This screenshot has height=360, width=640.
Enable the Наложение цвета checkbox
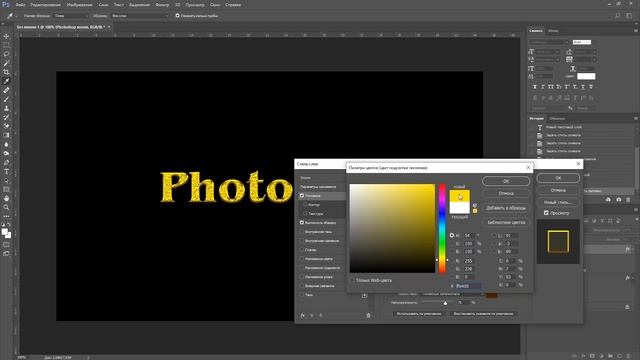point(302,258)
